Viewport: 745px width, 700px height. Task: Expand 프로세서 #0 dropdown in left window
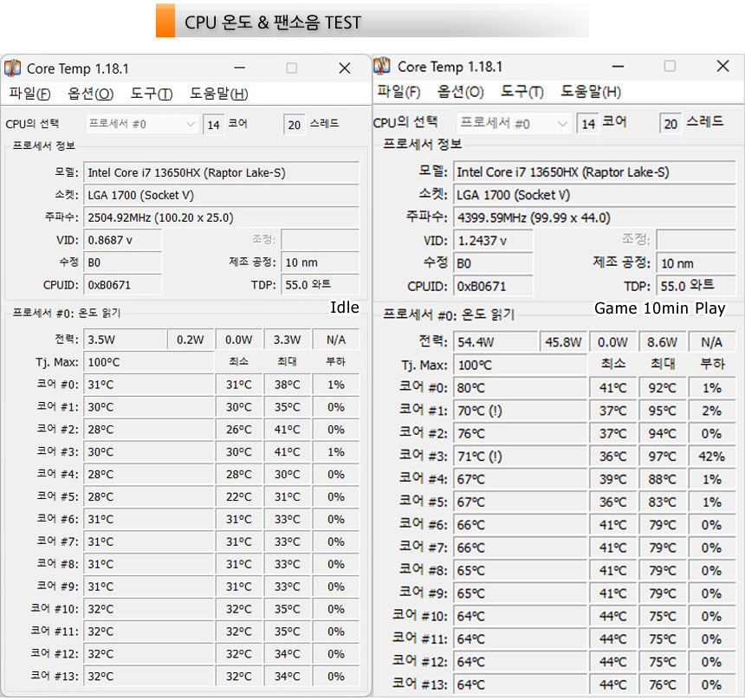143,124
